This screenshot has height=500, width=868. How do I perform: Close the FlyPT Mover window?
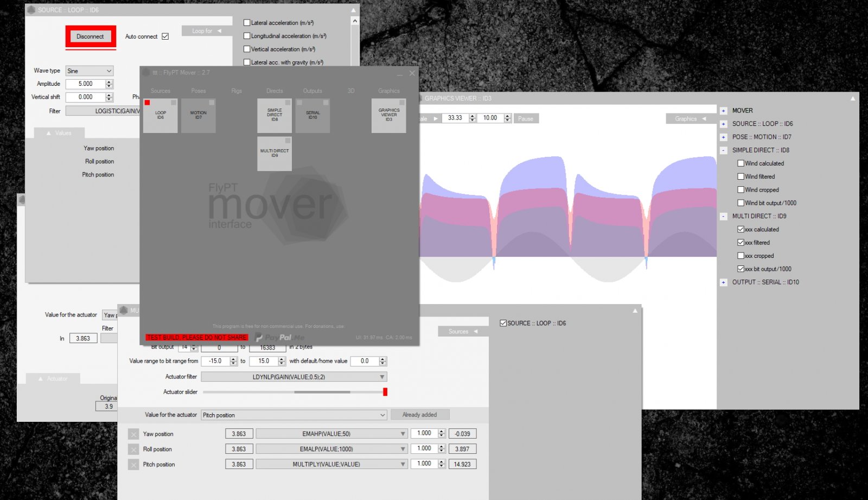[412, 73]
